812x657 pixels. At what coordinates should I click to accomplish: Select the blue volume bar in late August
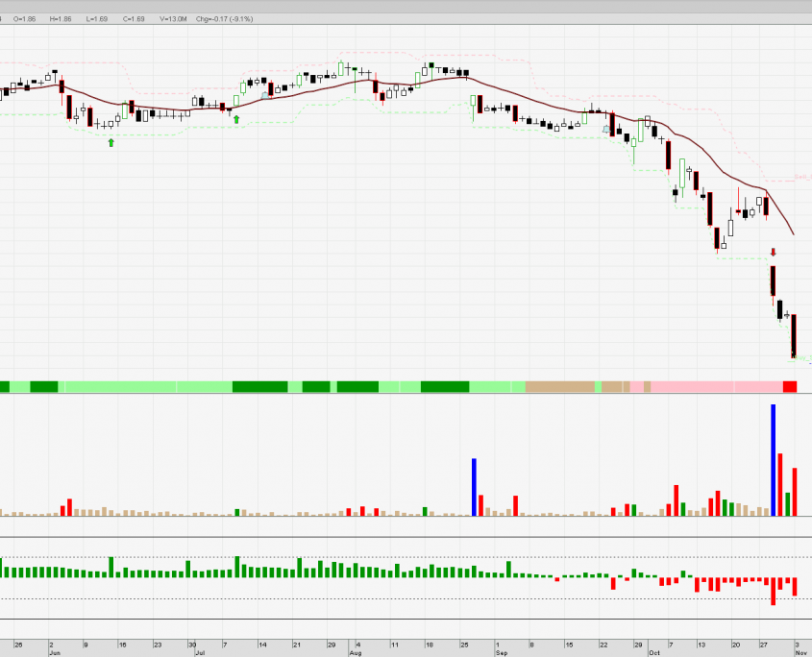point(474,487)
